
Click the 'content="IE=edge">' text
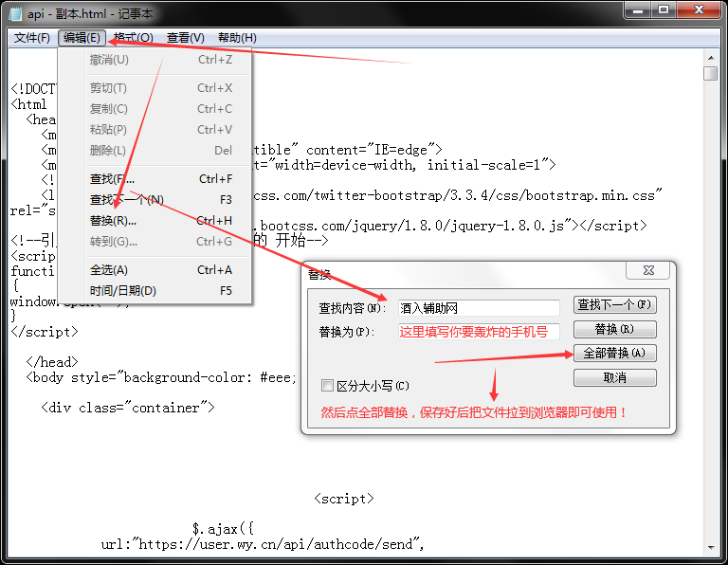coord(374,150)
